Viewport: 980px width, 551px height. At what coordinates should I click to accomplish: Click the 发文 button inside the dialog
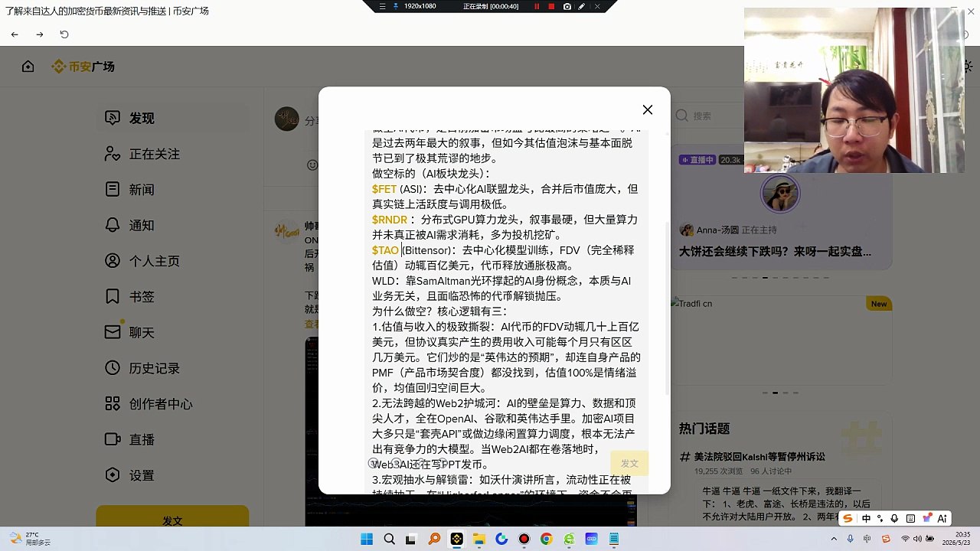click(x=629, y=463)
